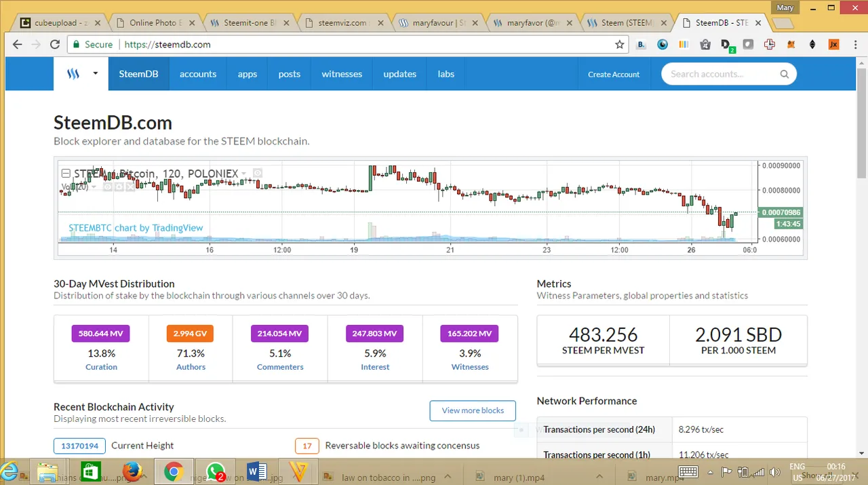This screenshot has height=485, width=868.
Task: Click the Mary profile button
Action: [x=785, y=7]
